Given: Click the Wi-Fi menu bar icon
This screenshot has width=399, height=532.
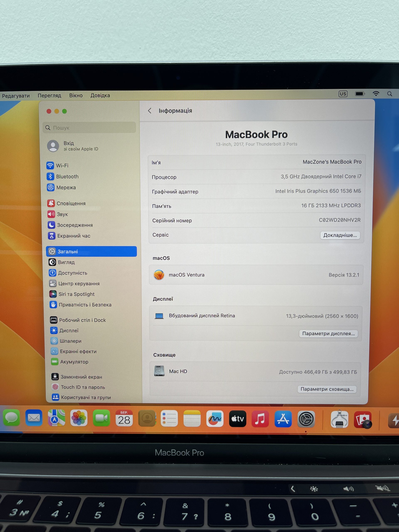Looking at the screenshot, I should (376, 94).
